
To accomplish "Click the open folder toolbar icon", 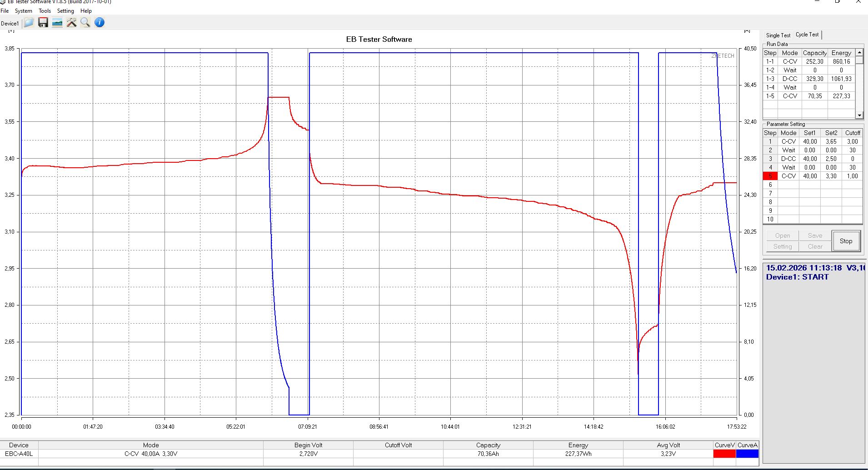I will click(x=29, y=22).
